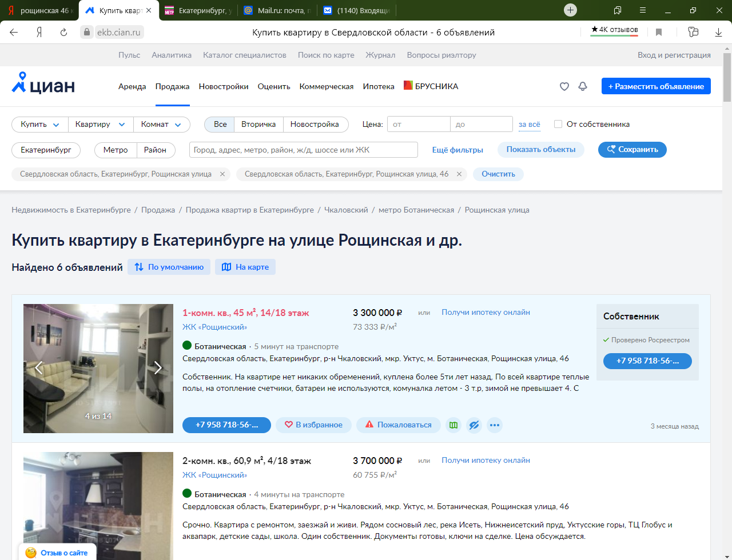Click the Cian logo
The image size is (732, 560).
(x=43, y=85)
